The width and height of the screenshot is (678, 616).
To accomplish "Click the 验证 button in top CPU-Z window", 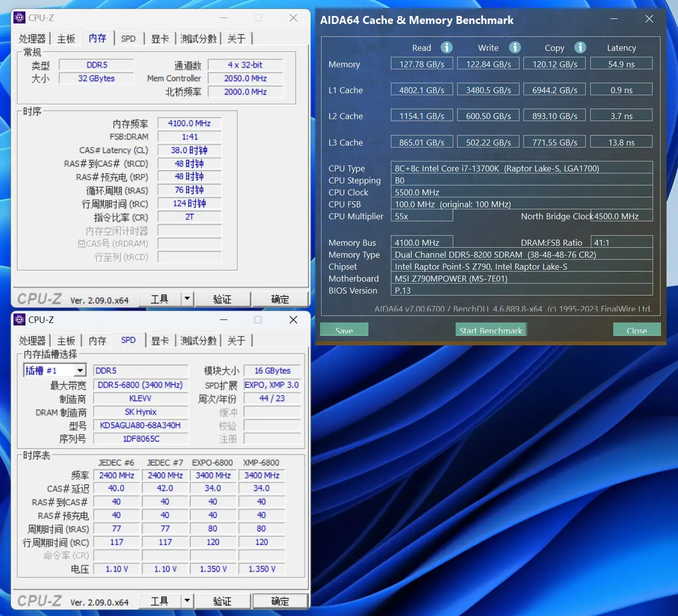I will [x=222, y=299].
